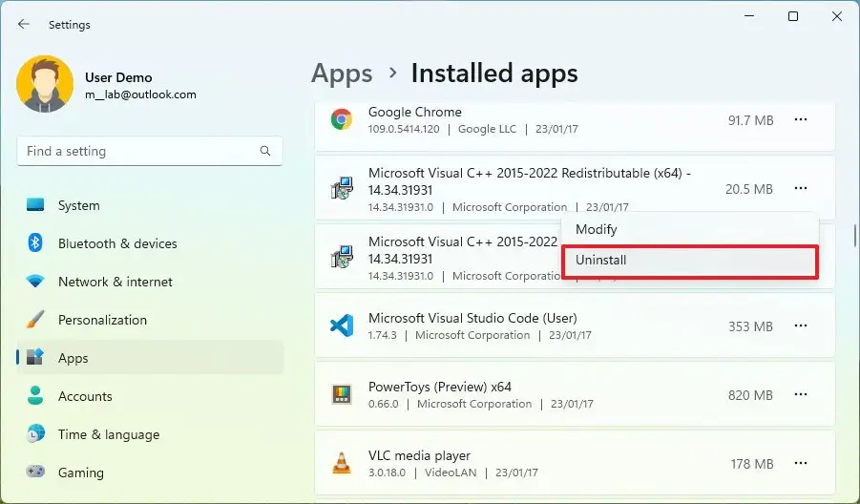Open more options for VLC media player
Viewport: 860px width, 504px height.
(x=801, y=463)
